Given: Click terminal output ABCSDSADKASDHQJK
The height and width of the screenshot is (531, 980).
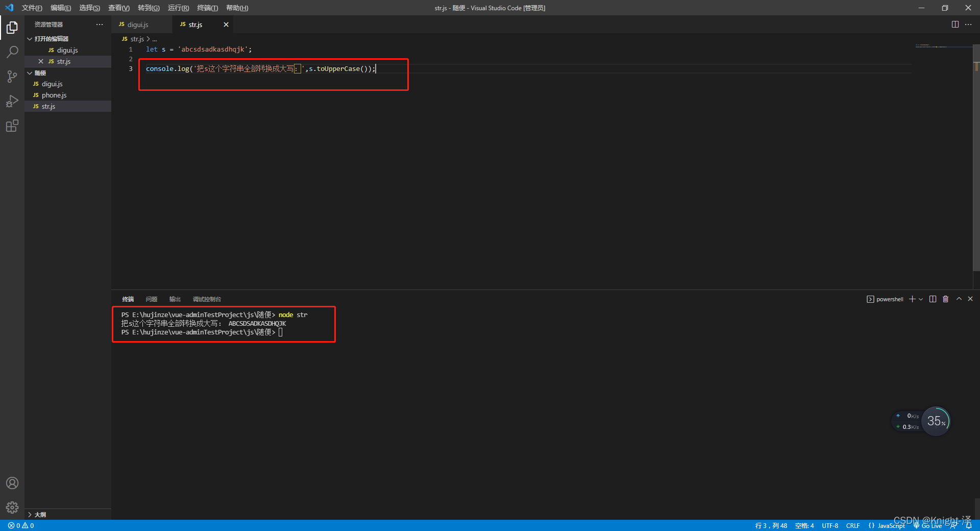Looking at the screenshot, I should pyautogui.click(x=257, y=324).
